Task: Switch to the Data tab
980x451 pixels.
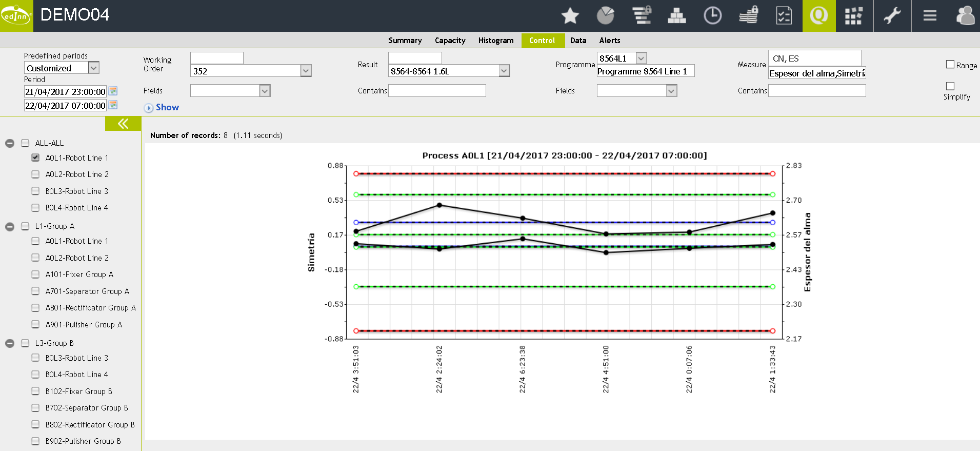Action: (x=578, y=41)
